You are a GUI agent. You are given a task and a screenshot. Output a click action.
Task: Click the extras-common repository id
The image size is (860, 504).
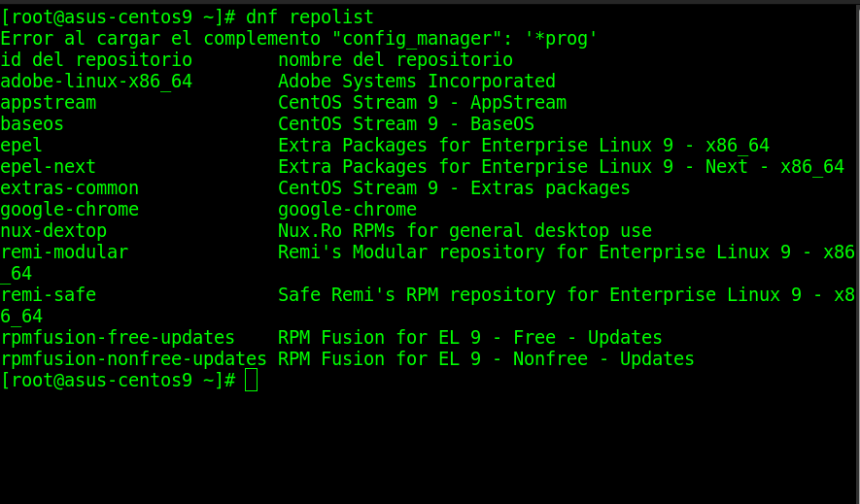(70, 188)
